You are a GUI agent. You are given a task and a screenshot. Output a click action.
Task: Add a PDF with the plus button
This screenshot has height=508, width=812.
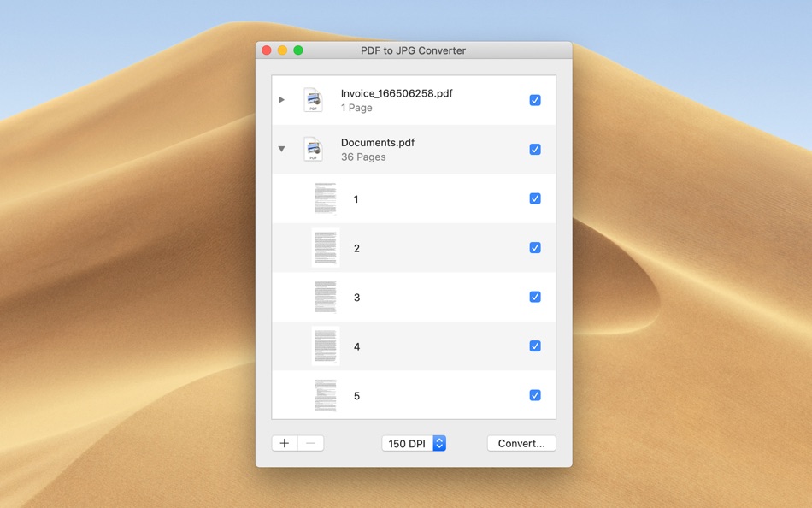pos(285,443)
